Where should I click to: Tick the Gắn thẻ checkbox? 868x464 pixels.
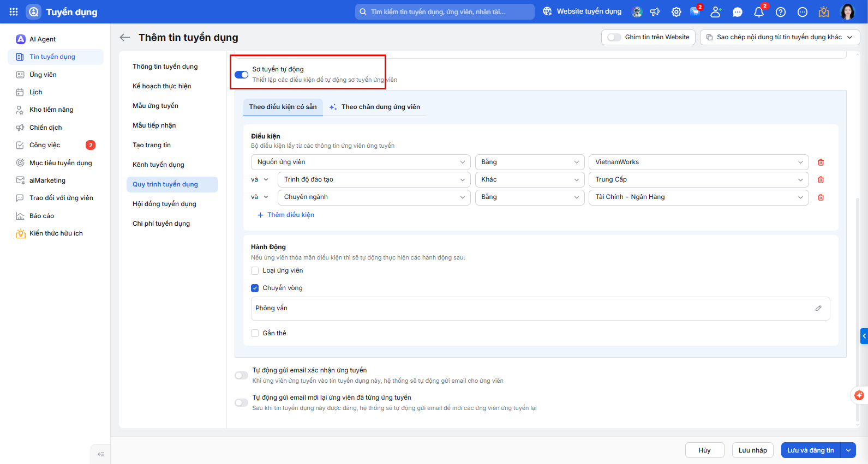click(255, 333)
